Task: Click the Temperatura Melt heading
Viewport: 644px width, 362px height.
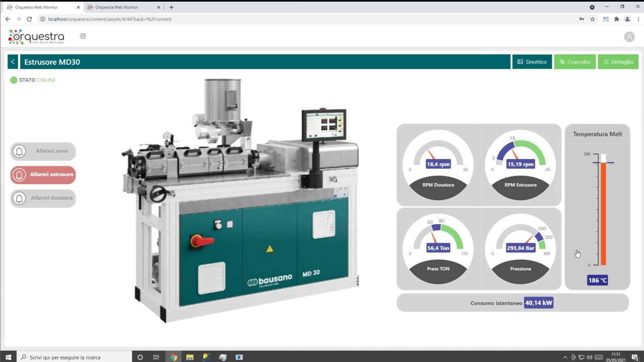Action: (x=597, y=134)
